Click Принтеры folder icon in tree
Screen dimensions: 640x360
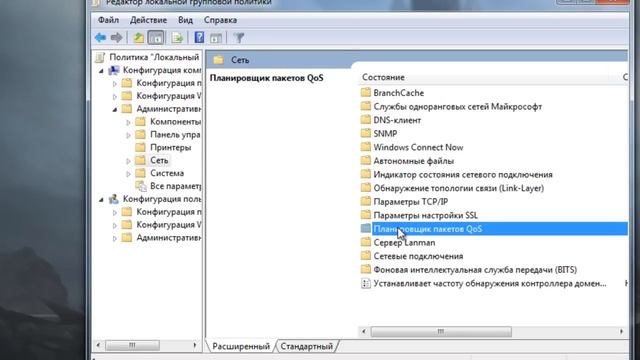140,147
